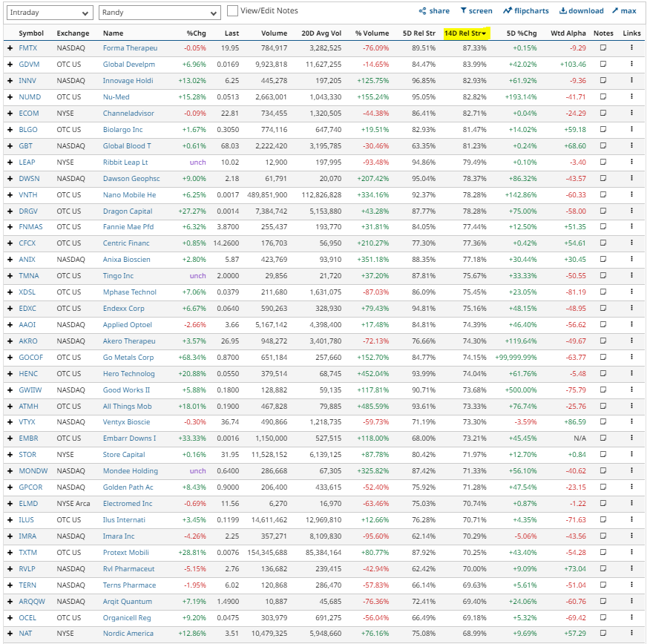Screen dimensions: 647x644
Task: Open the notes icon for HENC
Action: point(602,373)
